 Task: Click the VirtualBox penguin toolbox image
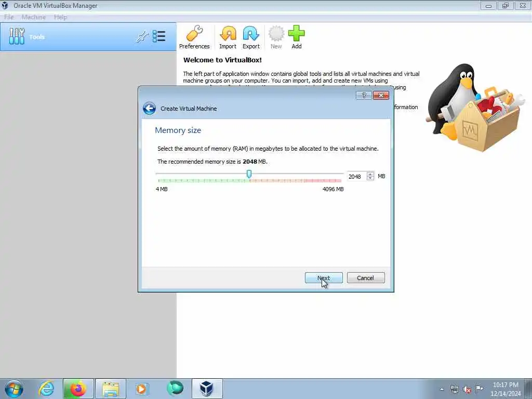tap(475, 108)
